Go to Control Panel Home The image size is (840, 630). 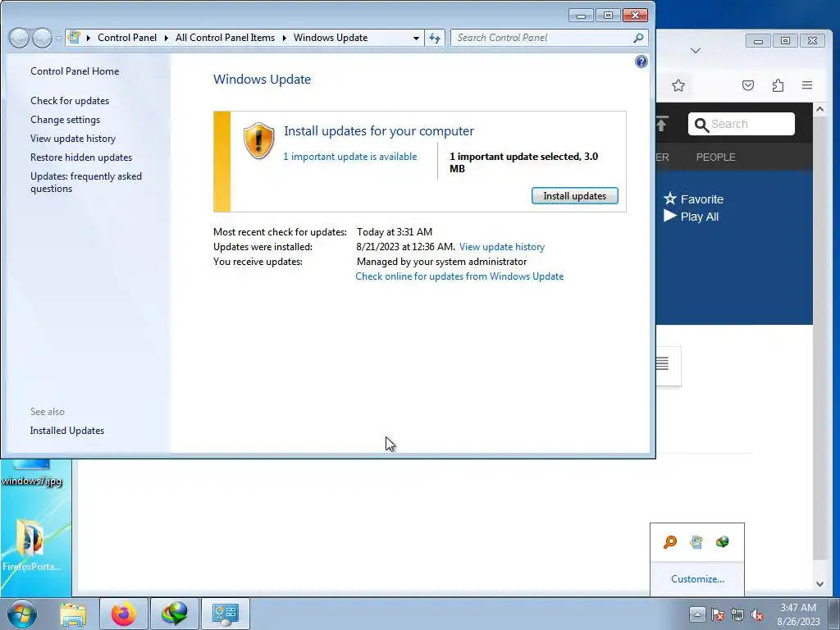[x=75, y=71]
